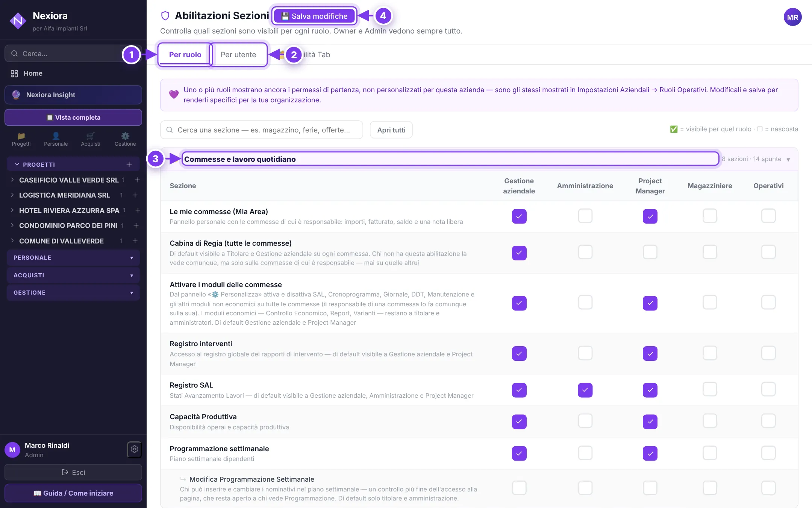
Task: Enable Gestione aziendale for Modifica Programmazione Settimanale
Action: (x=519, y=488)
